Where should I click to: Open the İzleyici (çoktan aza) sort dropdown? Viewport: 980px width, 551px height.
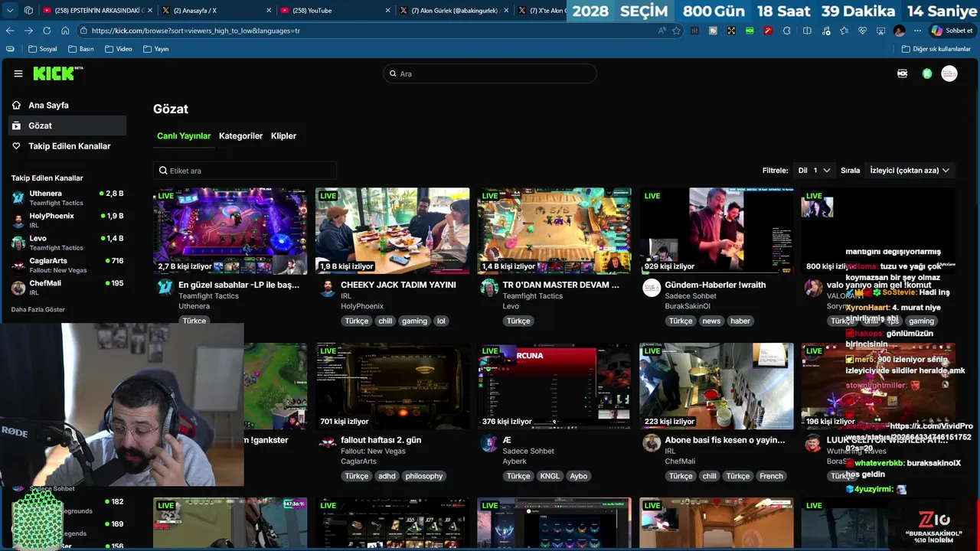(x=910, y=171)
